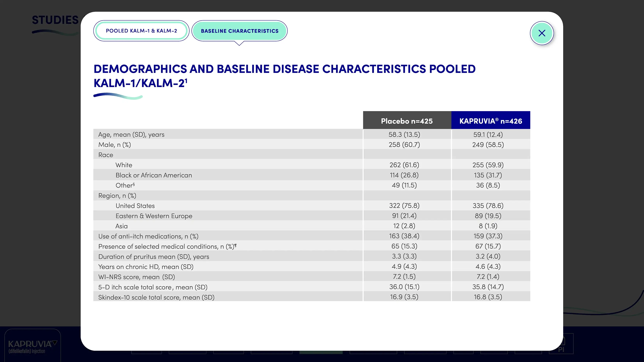The image size is (644, 362).
Task: Click the footnote symbol after Other
Action: pos(134,184)
